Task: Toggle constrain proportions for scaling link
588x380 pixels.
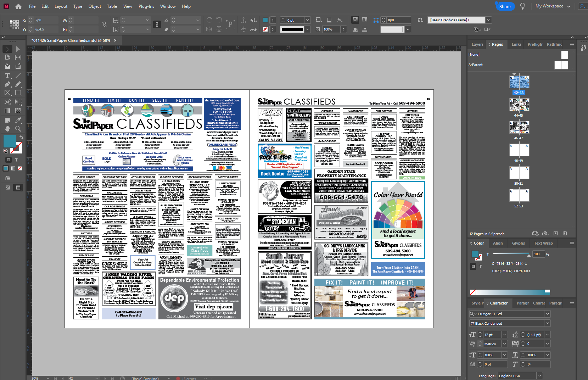Action: coord(157,24)
